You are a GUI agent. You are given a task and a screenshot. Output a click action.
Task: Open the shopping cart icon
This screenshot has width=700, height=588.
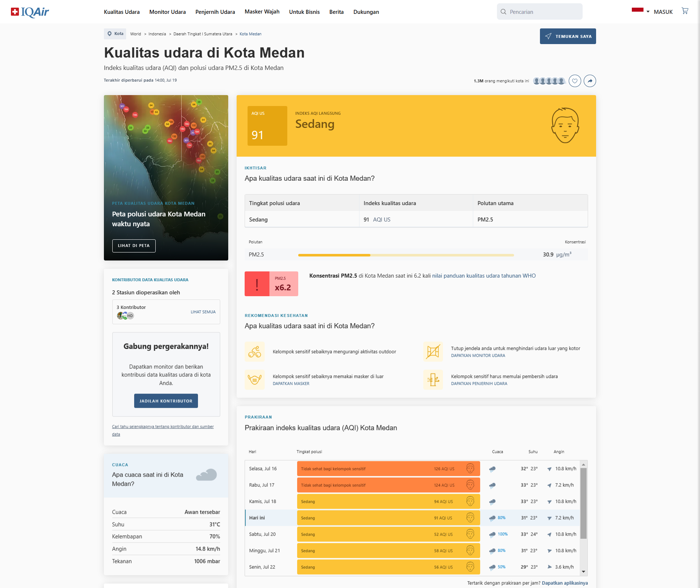click(x=685, y=11)
